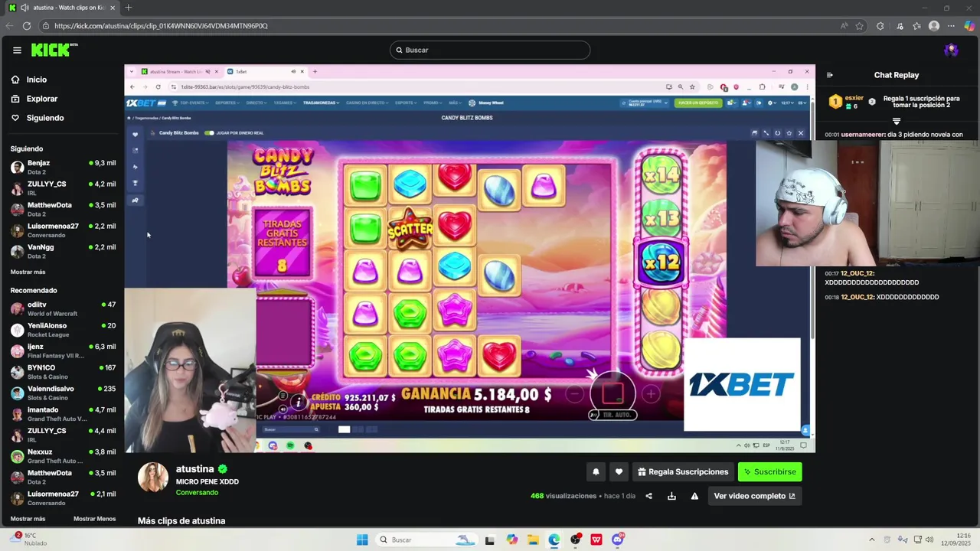Click the Más clips de atustina heading
The width and height of the screenshot is (980, 551).
181,521
